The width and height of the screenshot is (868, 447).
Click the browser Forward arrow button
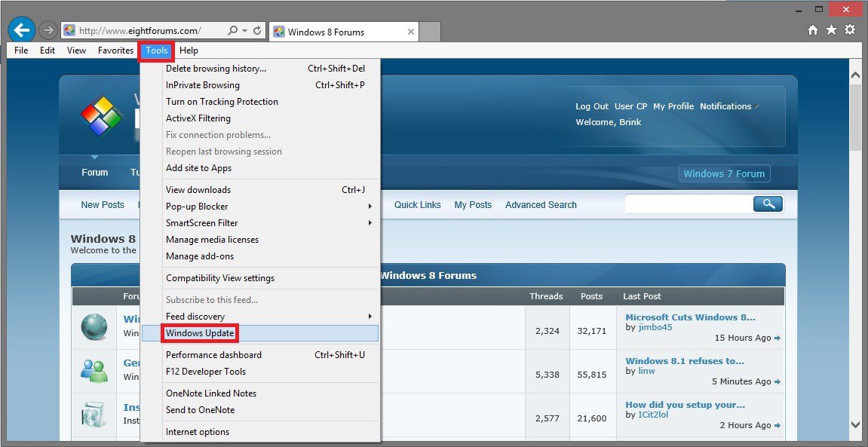(x=48, y=30)
